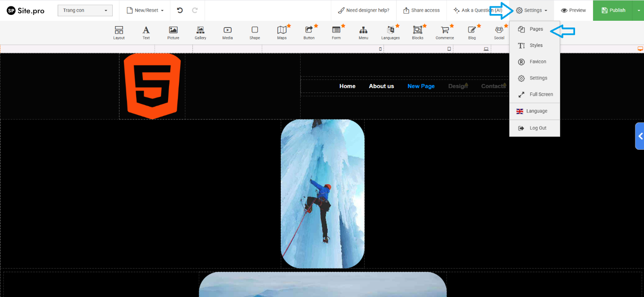Toggle Full Screen mode from menu
The image size is (644, 297).
click(x=535, y=94)
